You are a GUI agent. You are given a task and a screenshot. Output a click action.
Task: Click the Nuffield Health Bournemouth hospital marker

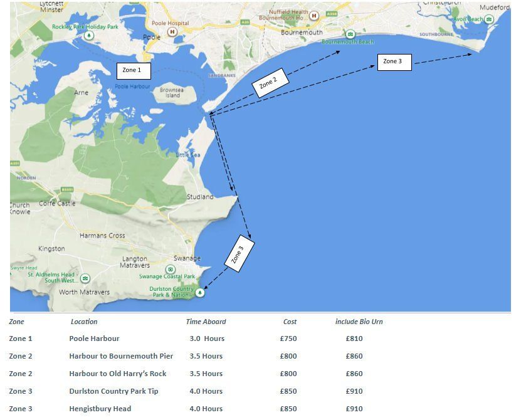coord(314,16)
